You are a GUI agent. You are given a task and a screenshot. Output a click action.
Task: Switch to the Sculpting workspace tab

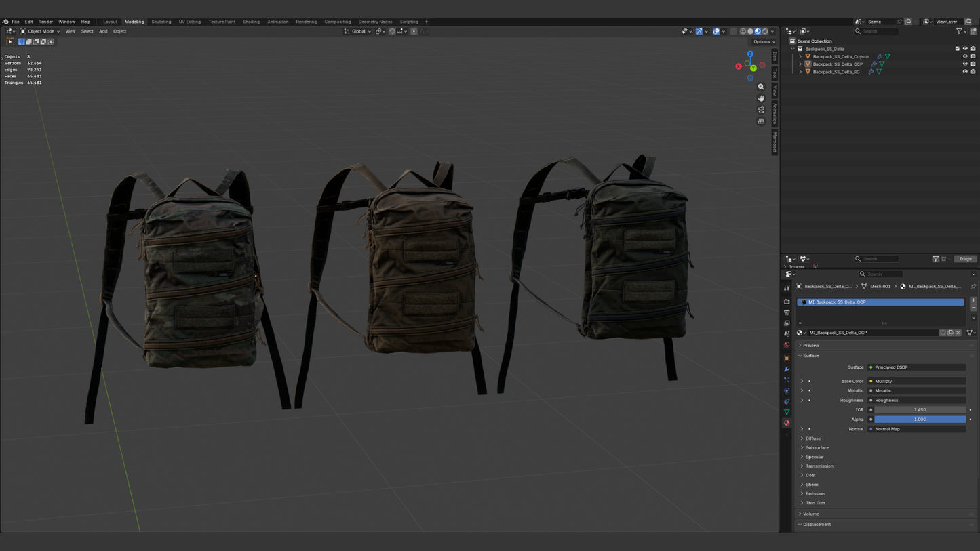point(161,22)
